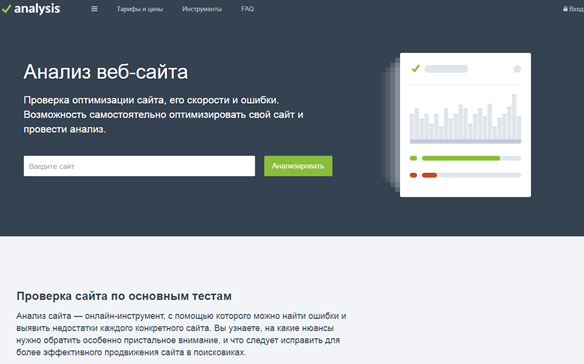Focus the Введите сайт input field
The image size is (584, 364).
139,166
